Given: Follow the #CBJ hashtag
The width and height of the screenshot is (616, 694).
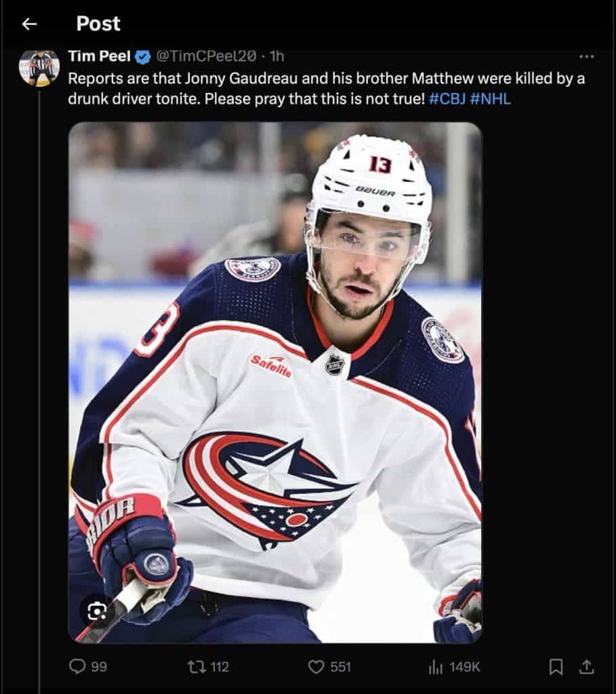Looking at the screenshot, I should tap(447, 98).
